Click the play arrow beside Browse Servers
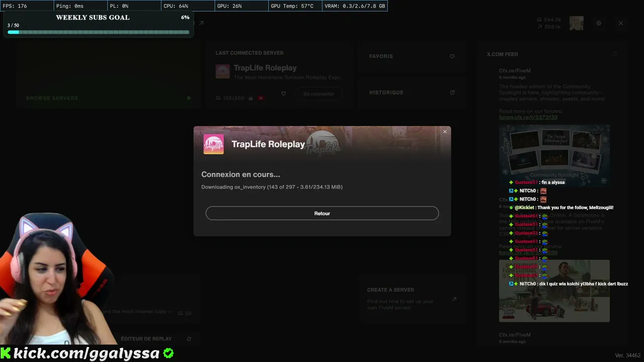This screenshot has width=644, height=362. (189, 98)
